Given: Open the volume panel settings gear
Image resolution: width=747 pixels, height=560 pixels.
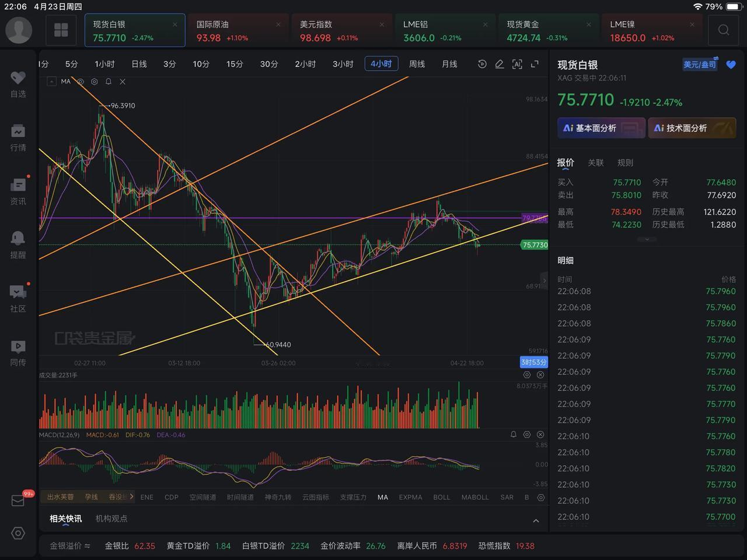Looking at the screenshot, I should click(527, 375).
